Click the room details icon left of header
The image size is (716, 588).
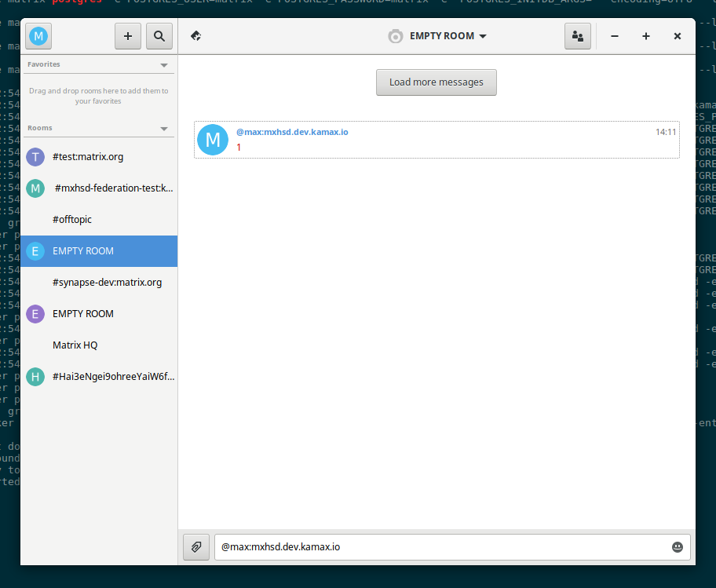coord(196,36)
